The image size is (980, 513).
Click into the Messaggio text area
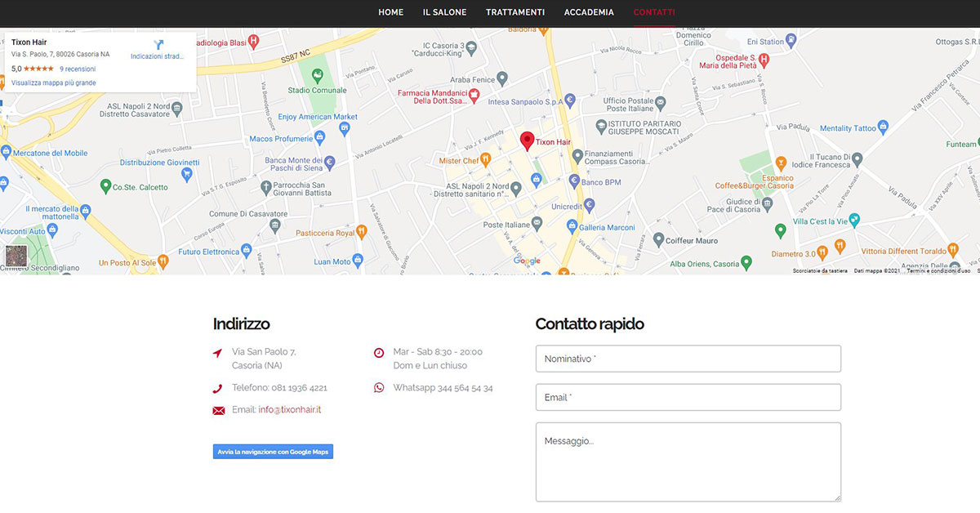(688, 462)
